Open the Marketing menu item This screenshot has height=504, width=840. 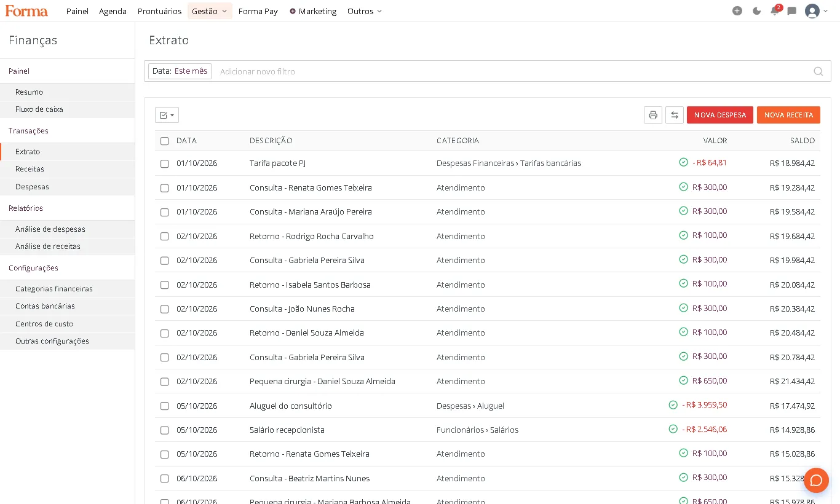coord(313,11)
